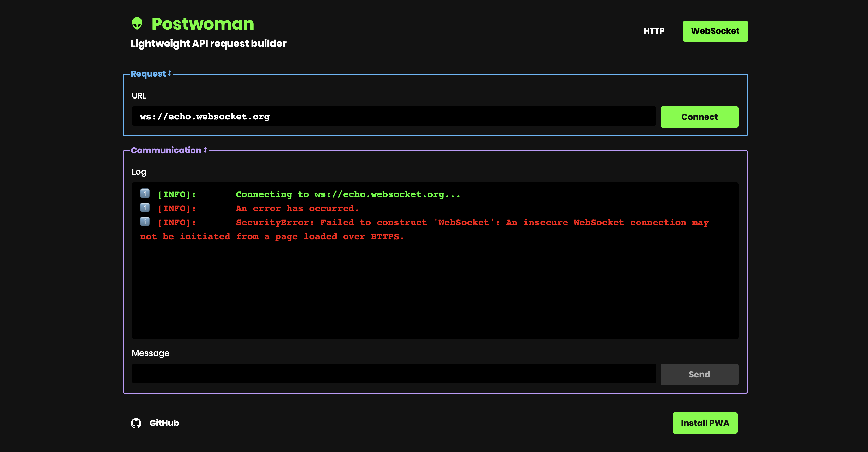Image resolution: width=868 pixels, height=452 pixels.
Task: Click info icon beside SecurityError log entry
Action: (145, 222)
